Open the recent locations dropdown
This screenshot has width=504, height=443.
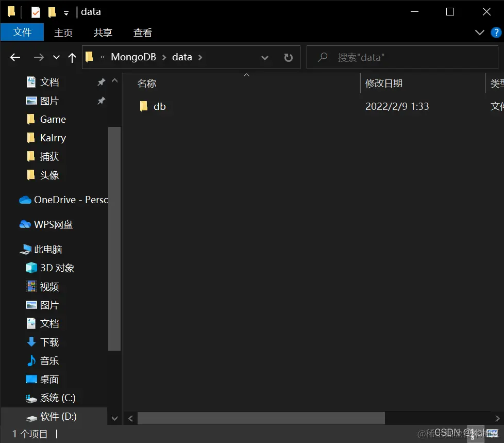coord(56,58)
